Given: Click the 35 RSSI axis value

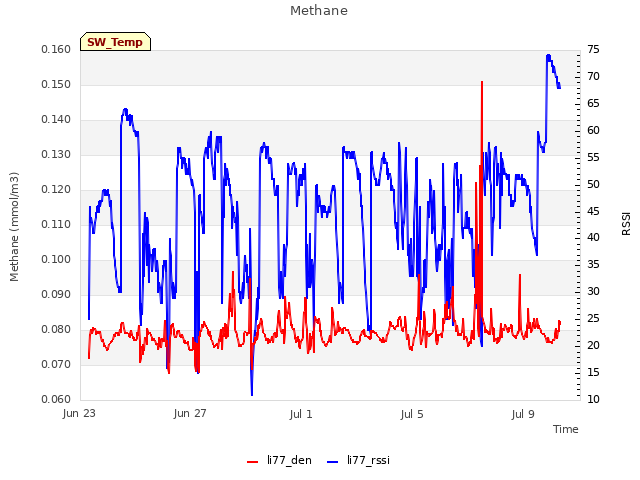Looking at the screenshot, I should click(593, 264).
